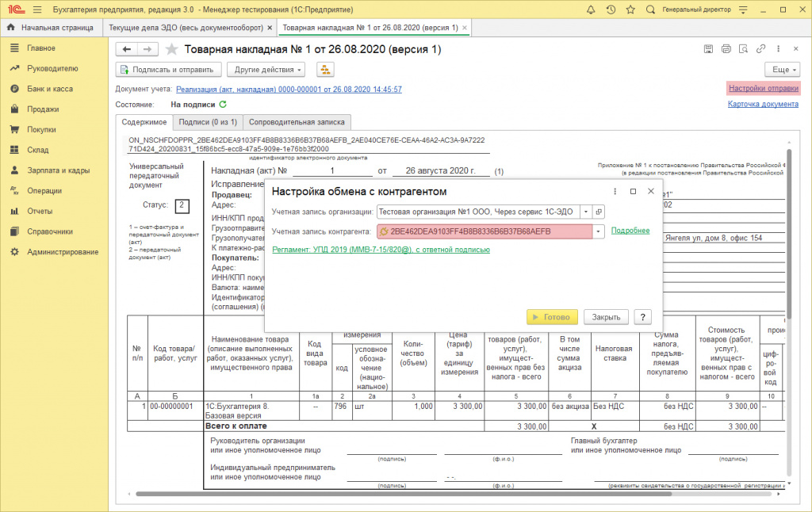This screenshot has height=512, width=812.
Task: Click the Настройки отправки link
Action: pos(763,88)
